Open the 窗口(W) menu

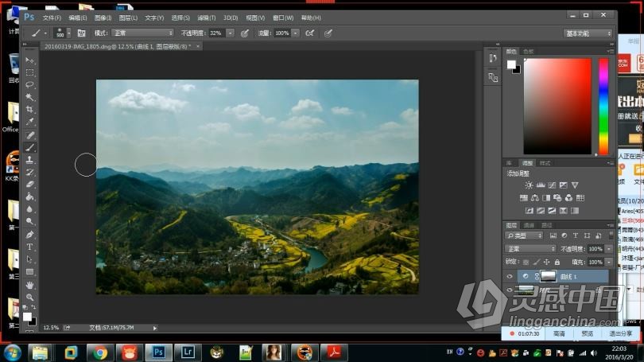coord(283,18)
